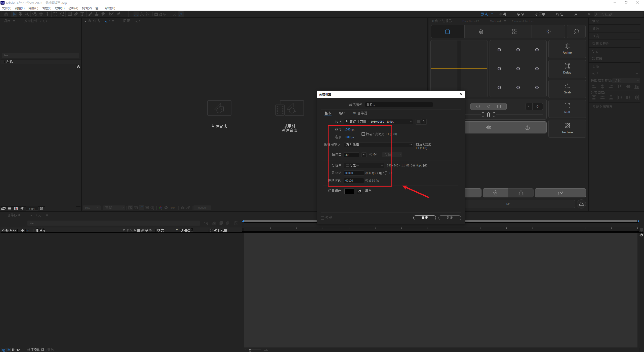Click the black background color swatch
644x352 pixels.
[x=349, y=191]
